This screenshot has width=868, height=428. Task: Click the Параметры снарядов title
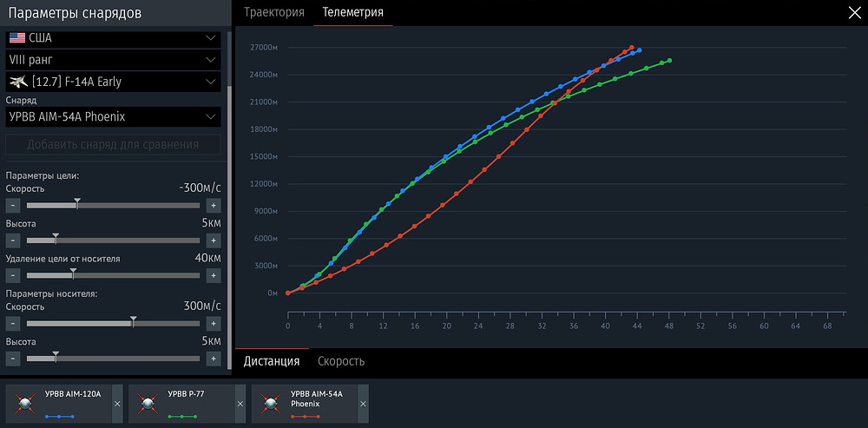(75, 13)
